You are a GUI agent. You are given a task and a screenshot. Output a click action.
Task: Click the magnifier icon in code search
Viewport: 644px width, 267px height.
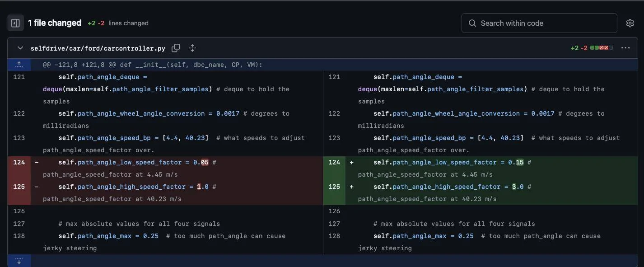pyautogui.click(x=472, y=23)
